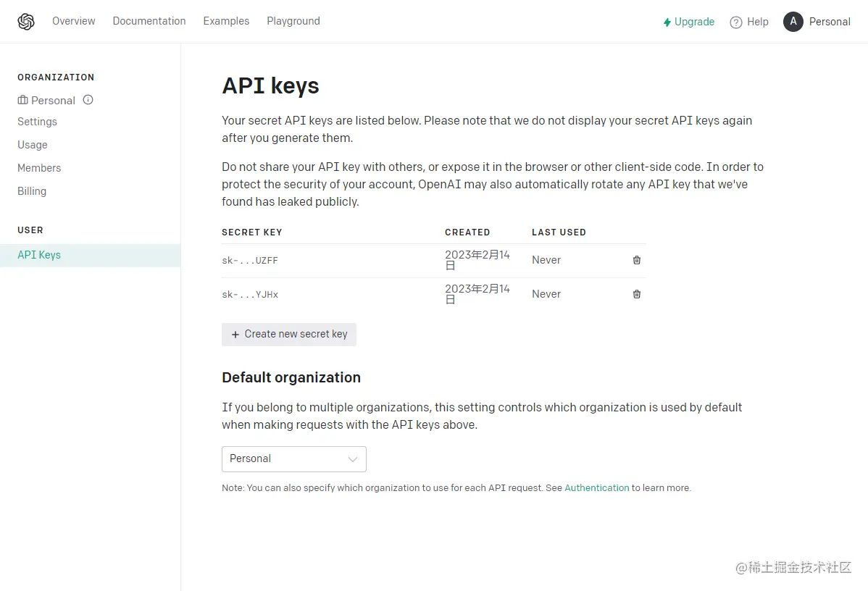Click the Help question mark icon
This screenshot has width=868, height=591.
click(735, 22)
